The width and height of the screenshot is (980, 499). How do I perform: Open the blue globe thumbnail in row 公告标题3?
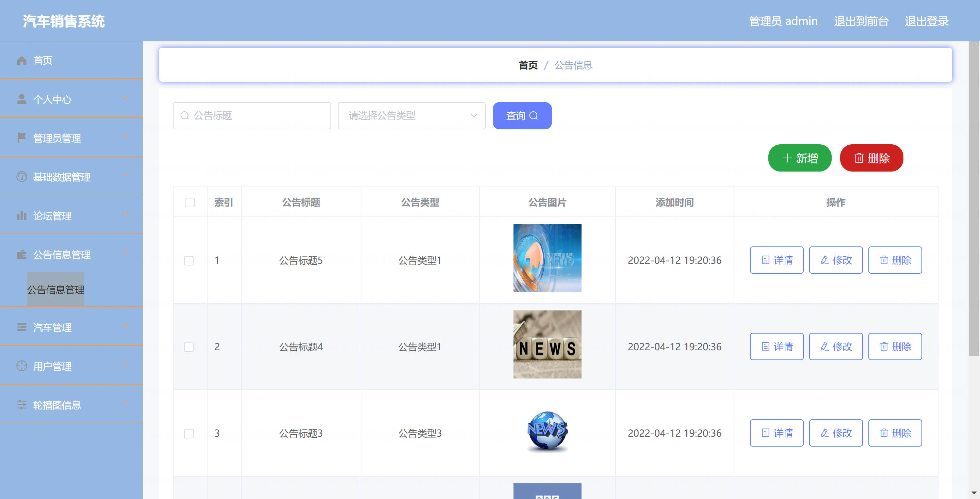(x=548, y=431)
